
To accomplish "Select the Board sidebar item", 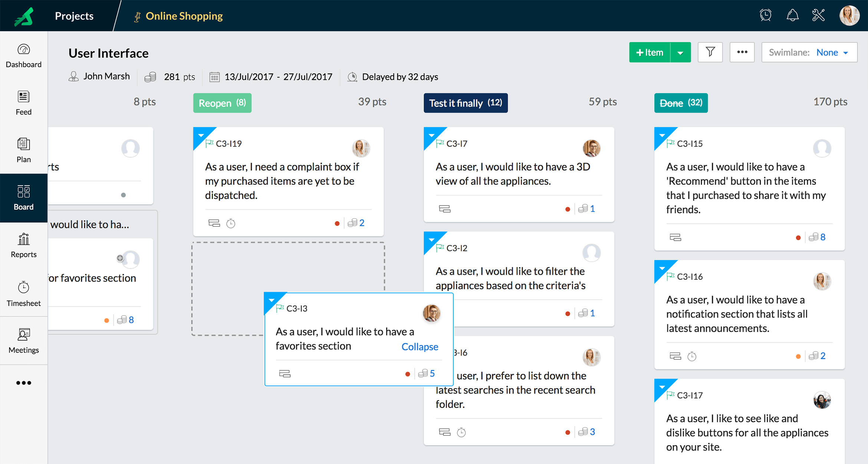I will (x=24, y=198).
